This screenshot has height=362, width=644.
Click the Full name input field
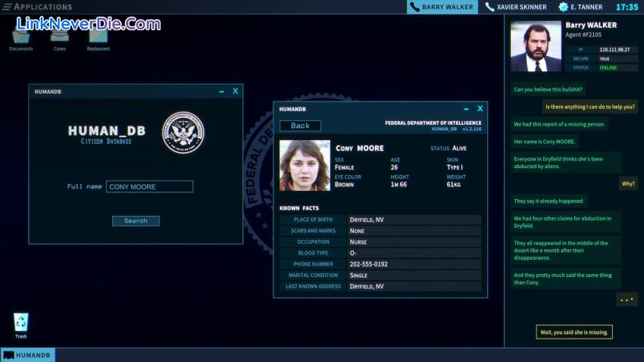(x=149, y=186)
